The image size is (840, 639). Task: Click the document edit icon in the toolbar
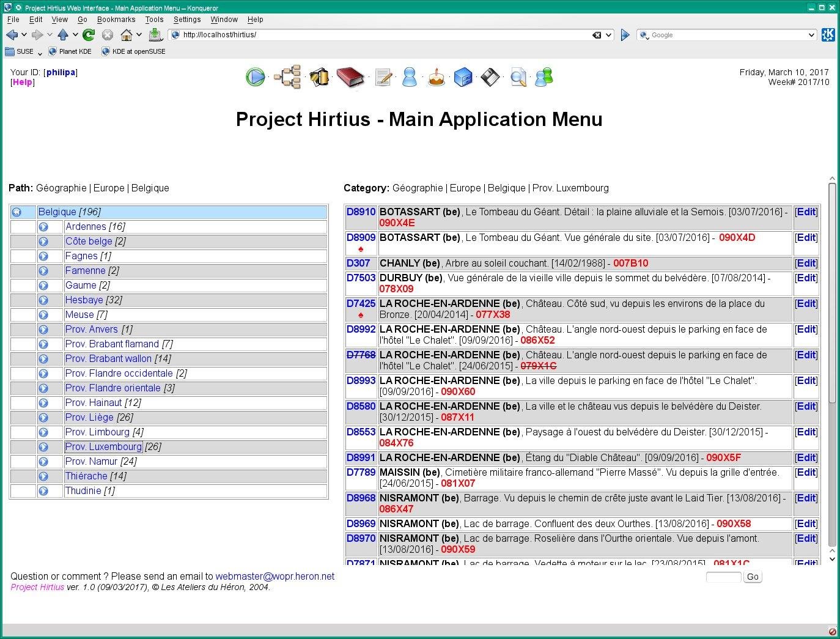(x=383, y=76)
